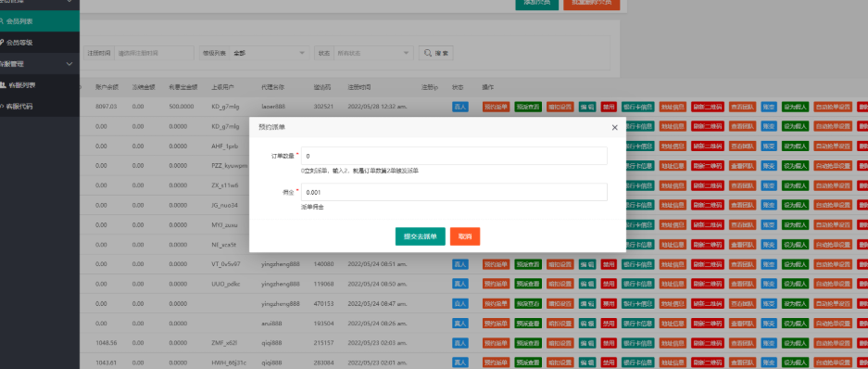The height and width of the screenshot is (369, 868).
Task: Click the 真人 badge in the VT_0v5v97 row
Action: pyautogui.click(x=460, y=264)
